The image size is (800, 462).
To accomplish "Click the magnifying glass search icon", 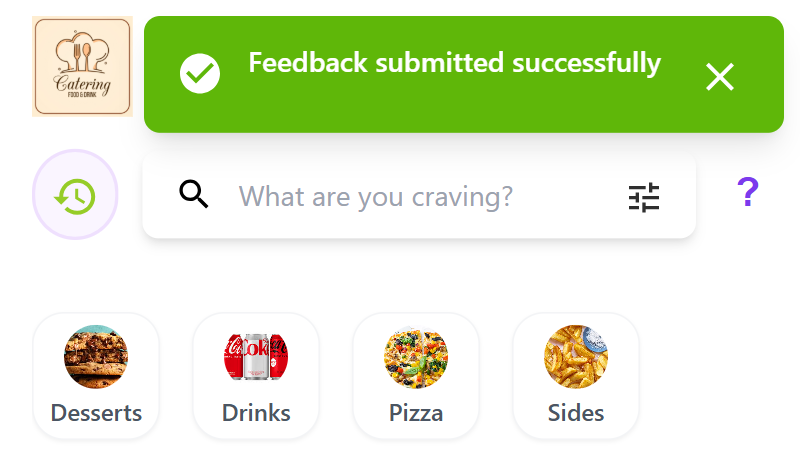I will (194, 195).
